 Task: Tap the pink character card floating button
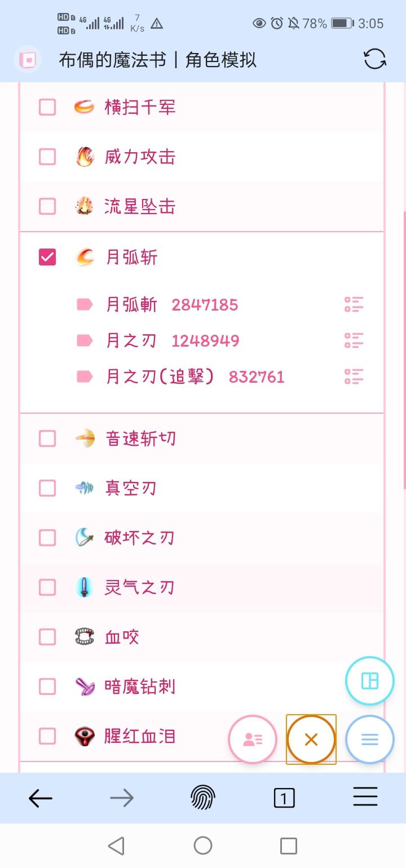[x=253, y=739]
